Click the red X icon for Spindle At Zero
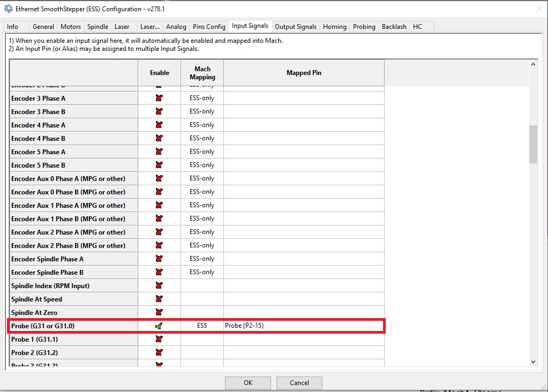 (x=159, y=312)
